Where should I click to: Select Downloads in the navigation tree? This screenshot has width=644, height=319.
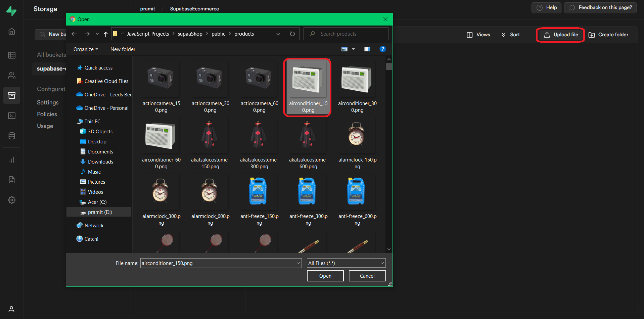(100, 162)
